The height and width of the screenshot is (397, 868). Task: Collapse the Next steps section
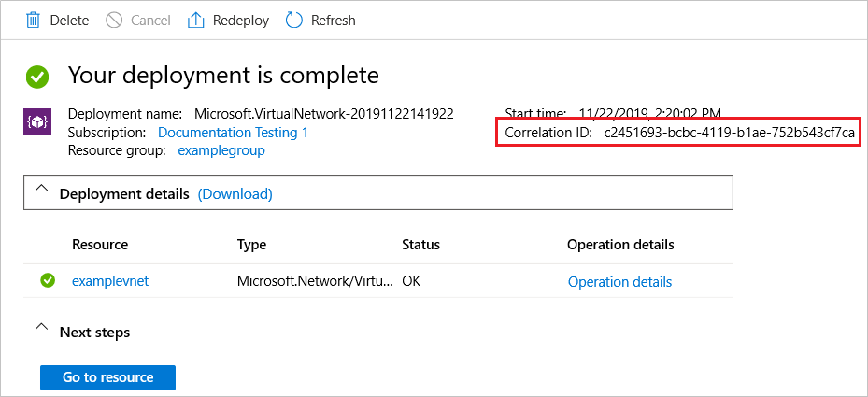(41, 328)
